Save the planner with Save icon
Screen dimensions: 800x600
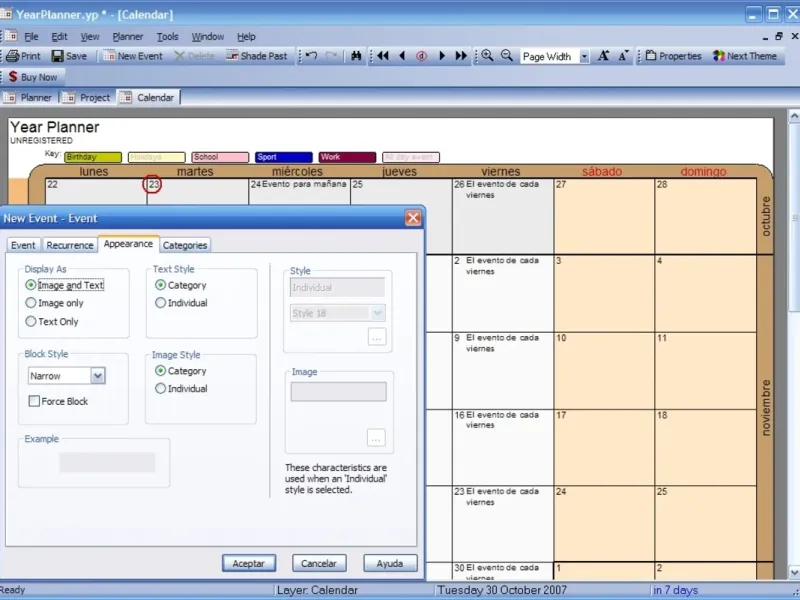click(69, 56)
